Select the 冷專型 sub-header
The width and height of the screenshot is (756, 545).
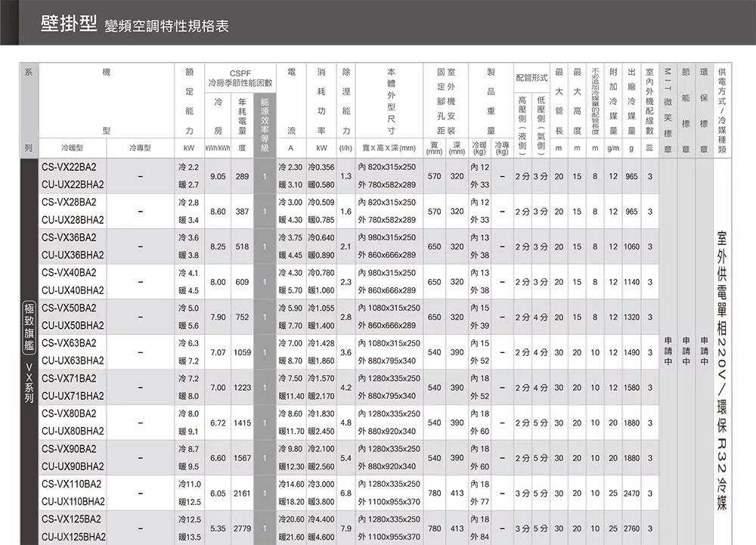click(141, 148)
